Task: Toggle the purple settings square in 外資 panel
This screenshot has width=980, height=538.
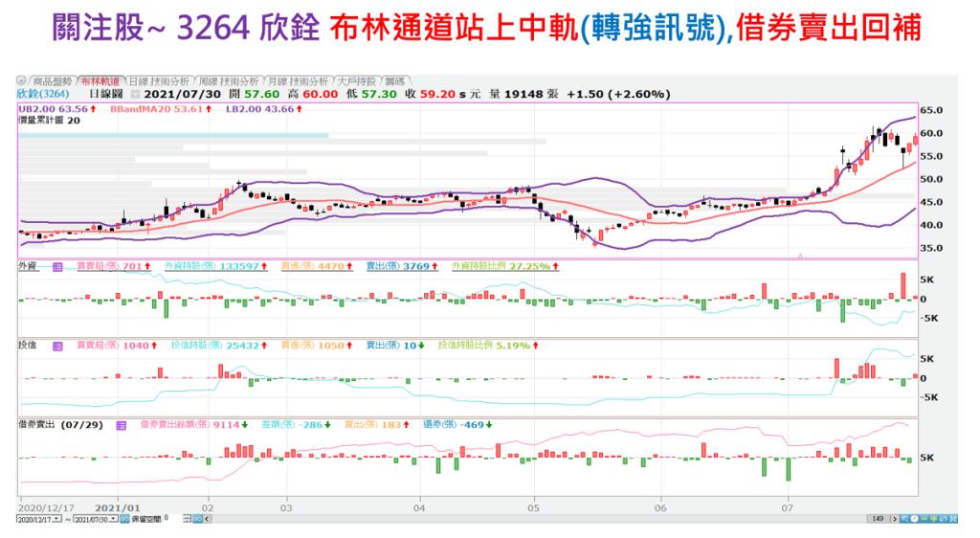Action: (57, 267)
